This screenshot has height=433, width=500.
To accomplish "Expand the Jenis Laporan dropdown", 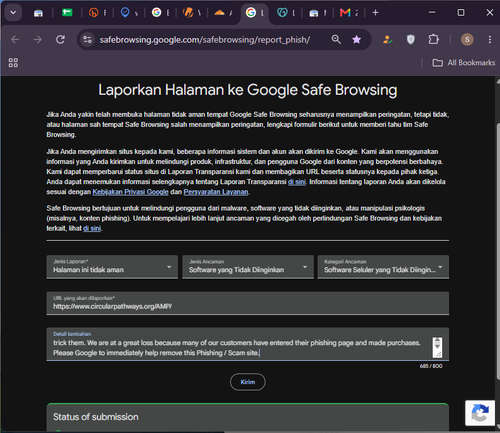I will (112, 267).
